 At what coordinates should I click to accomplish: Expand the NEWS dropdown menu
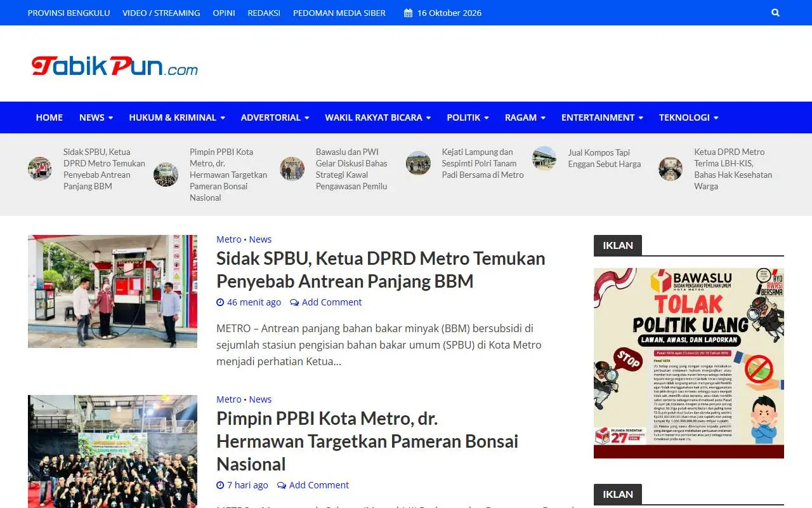click(x=96, y=117)
